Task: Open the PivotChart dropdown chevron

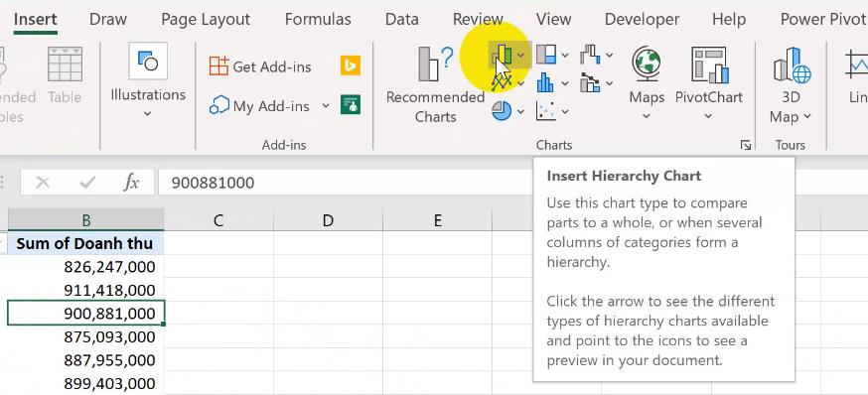Action: pos(708,117)
